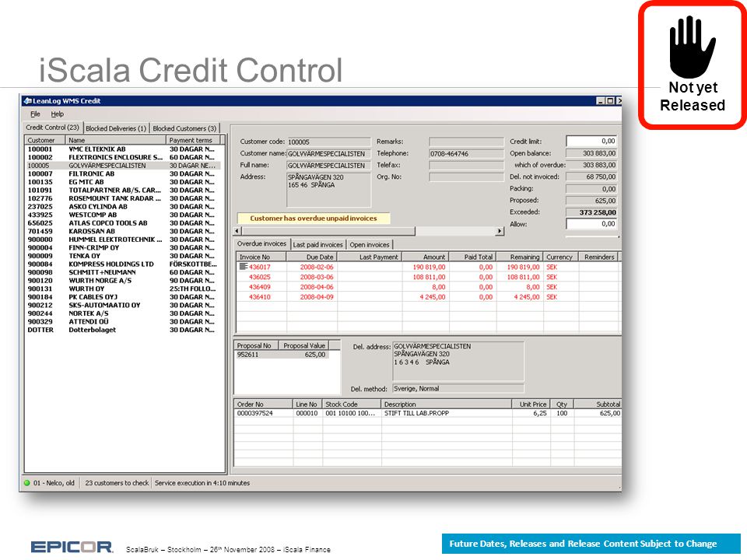Click the Exceeded value 373 258,00
The image size is (747, 560).
click(591, 212)
